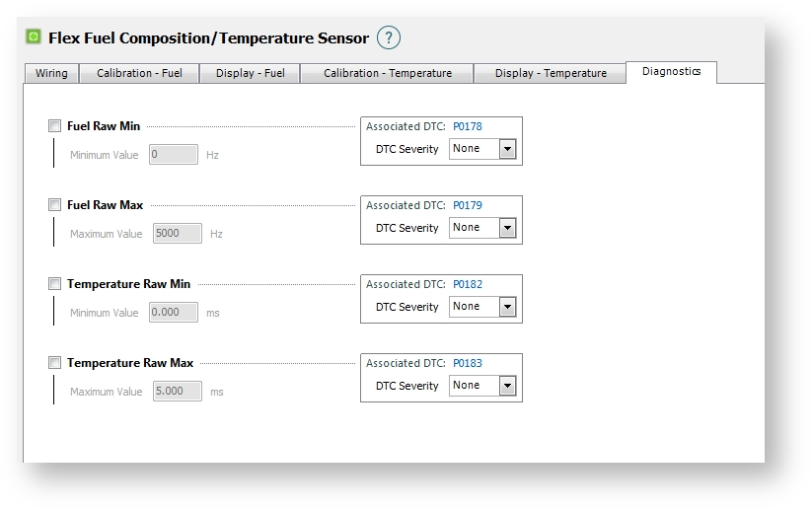Click the Temperature Raw Min value field

pyautogui.click(x=174, y=313)
